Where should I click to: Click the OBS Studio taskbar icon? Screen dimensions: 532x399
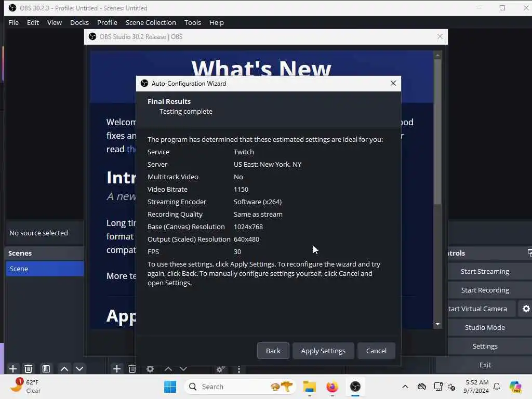(355, 387)
